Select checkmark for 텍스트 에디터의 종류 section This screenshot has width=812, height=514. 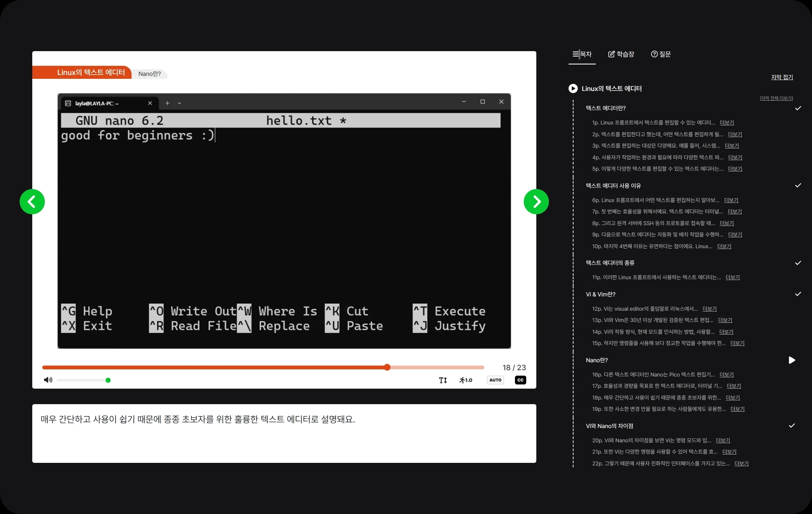click(x=798, y=263)
